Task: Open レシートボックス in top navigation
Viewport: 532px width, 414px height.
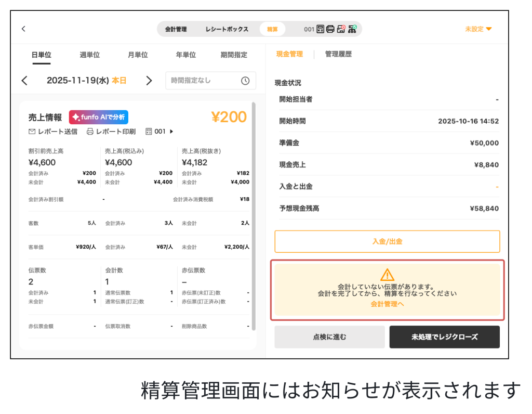Action: pos(227,29)
